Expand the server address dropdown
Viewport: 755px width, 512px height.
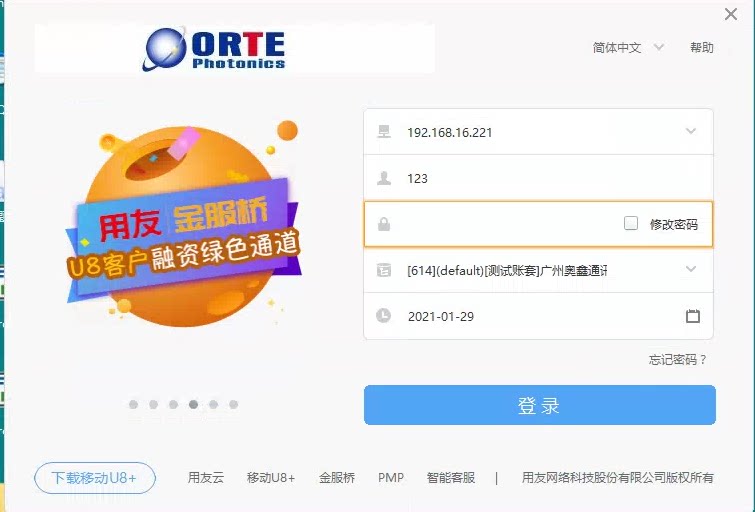(691, 131)
